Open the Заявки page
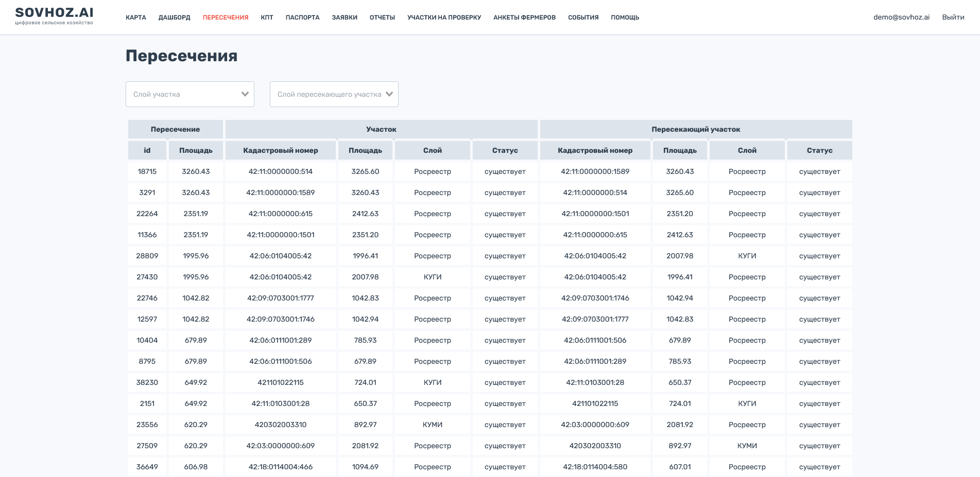Screen dimensions: 980x477 coord(345,17)
